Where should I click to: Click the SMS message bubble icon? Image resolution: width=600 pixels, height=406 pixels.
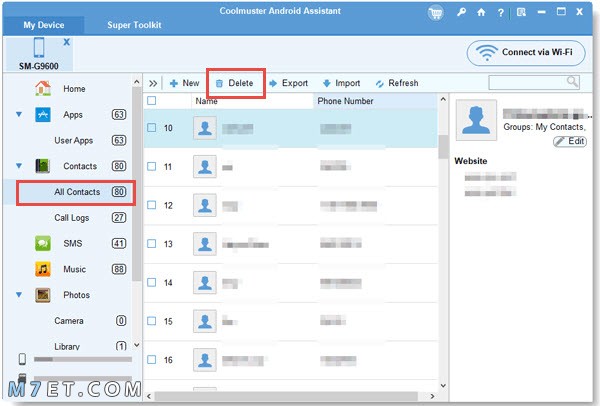pos(43,243)
